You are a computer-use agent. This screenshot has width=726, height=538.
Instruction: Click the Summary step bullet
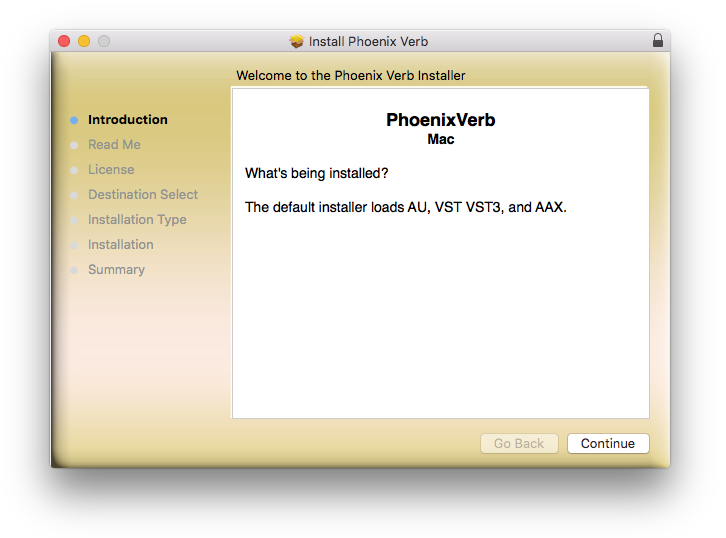[x=74, y=270]
